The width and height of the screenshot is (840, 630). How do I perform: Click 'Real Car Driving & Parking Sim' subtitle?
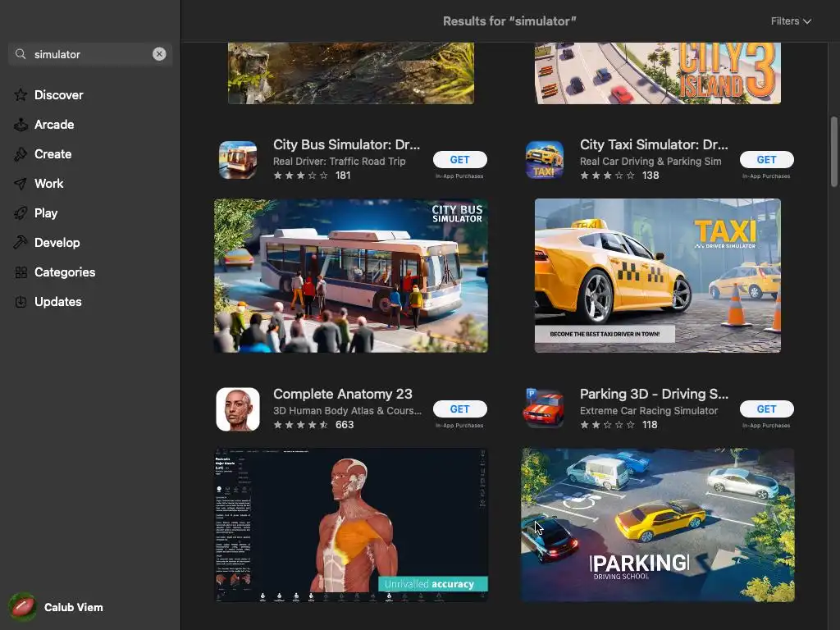point(651,162)
